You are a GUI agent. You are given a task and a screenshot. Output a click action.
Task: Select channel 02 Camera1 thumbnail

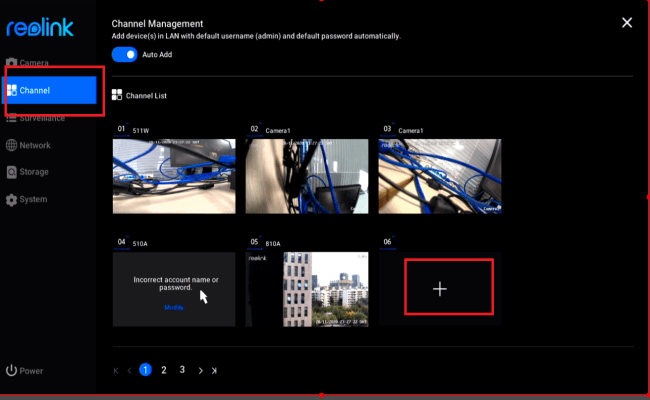tap(306, 175)
